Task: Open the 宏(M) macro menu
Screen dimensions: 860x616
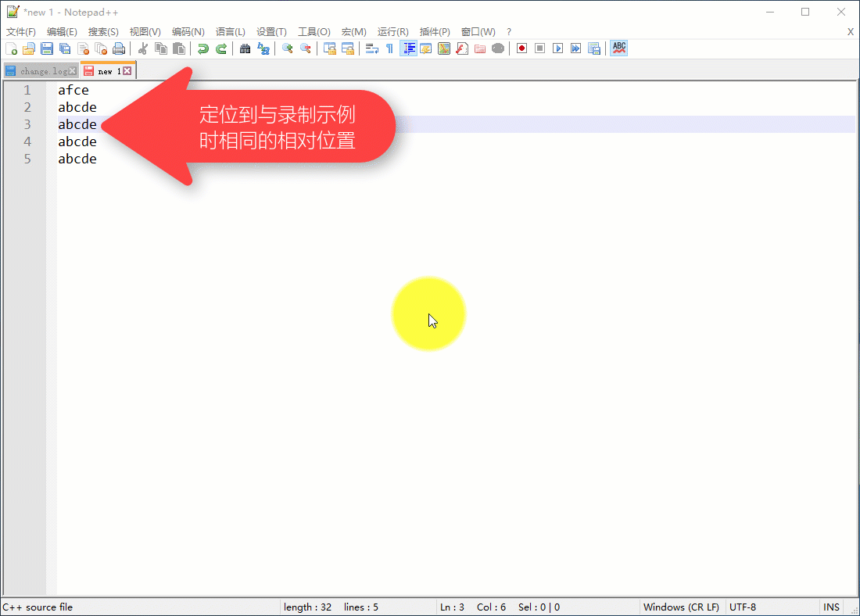Action: click(x=353, y=32)
